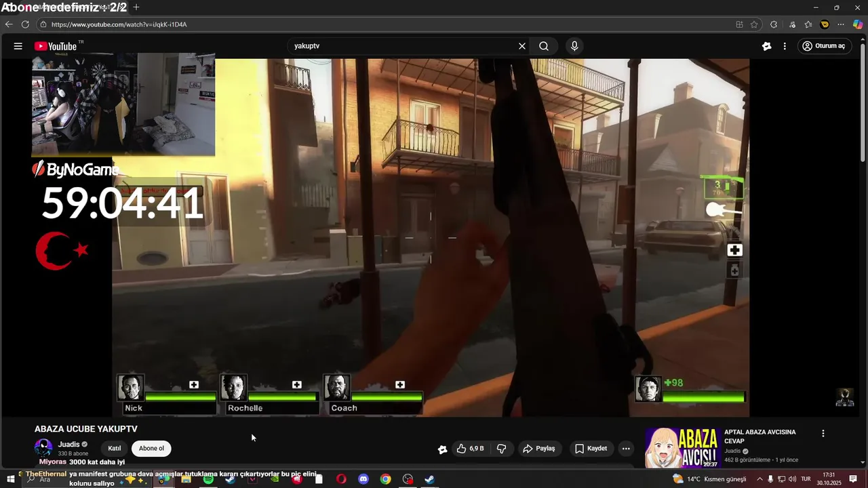Open the yellow extension icon in toolbar
This screenshot has height=488, width=868.
pos(825,24)
